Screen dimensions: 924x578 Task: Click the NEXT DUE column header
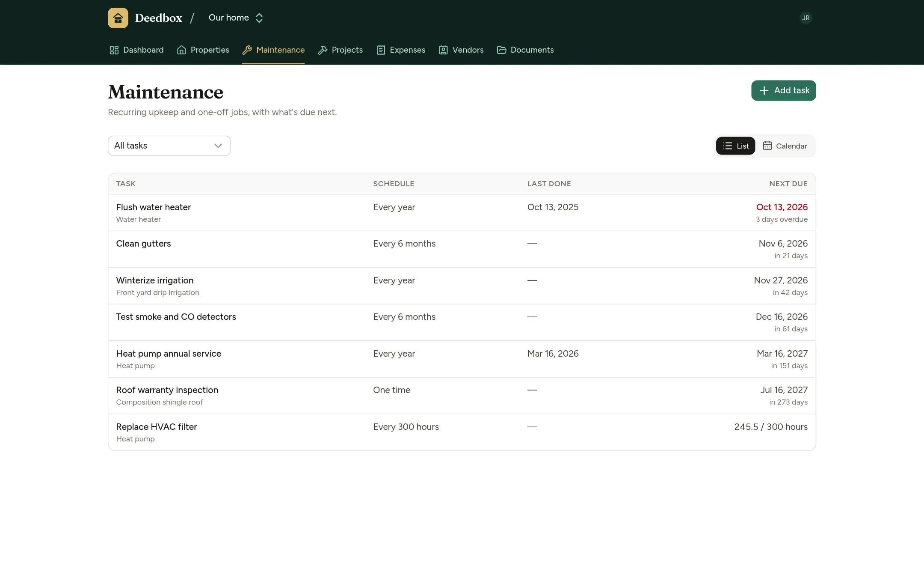(x=788, y=184)
